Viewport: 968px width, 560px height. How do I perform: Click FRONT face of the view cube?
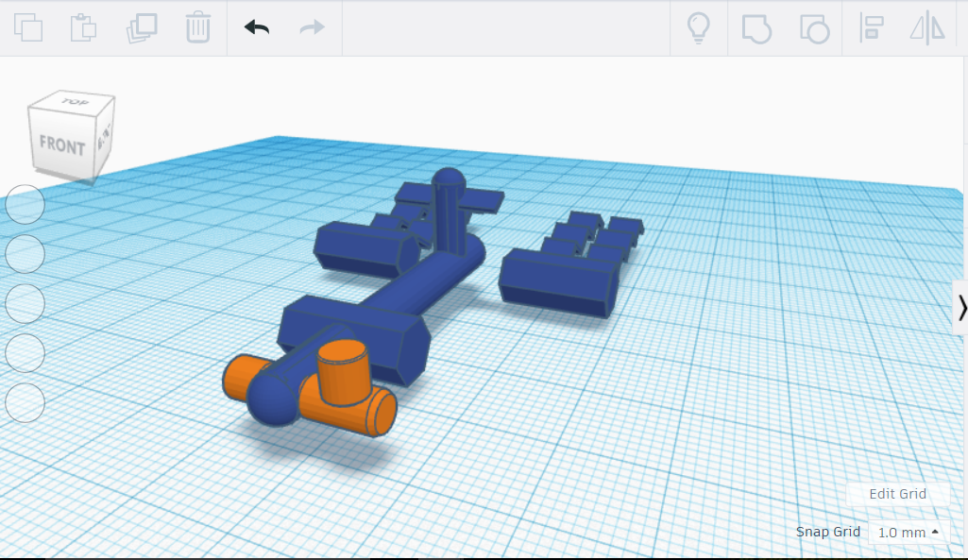point(61,145)
